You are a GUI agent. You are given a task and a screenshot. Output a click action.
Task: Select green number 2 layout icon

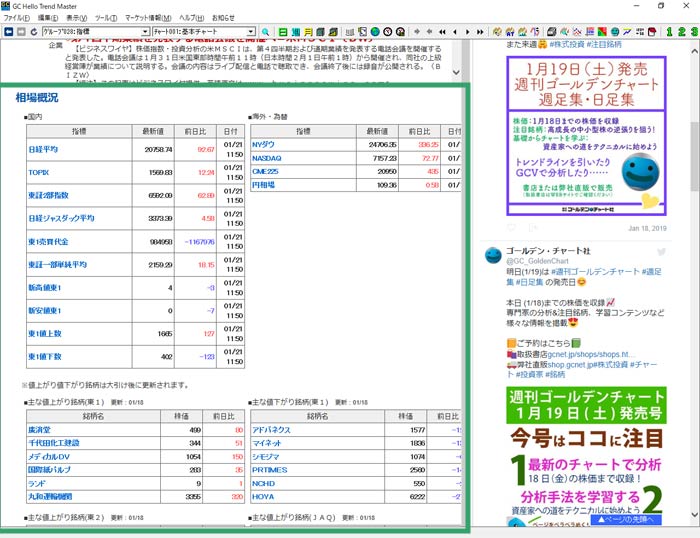pyautogui.click(x=681, y=32)
